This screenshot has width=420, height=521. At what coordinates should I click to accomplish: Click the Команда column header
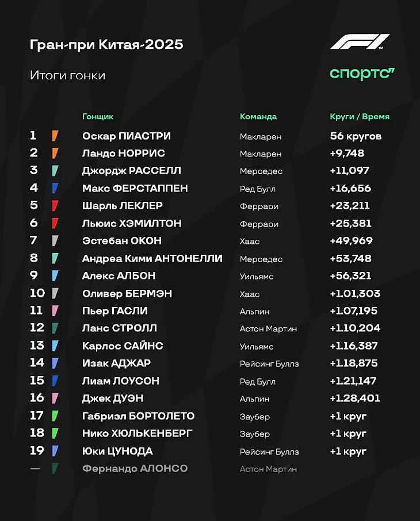click(x=258, y=117)
